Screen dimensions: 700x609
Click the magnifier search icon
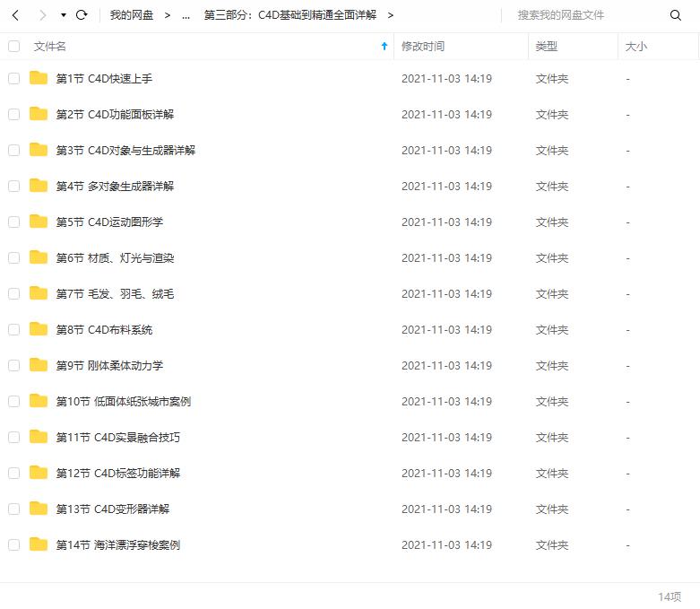(x=676, y=15)
